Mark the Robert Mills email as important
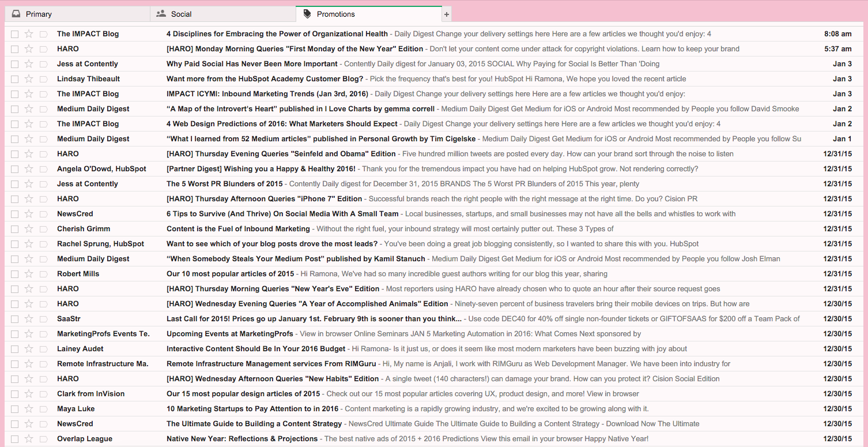 pos(43,274)
